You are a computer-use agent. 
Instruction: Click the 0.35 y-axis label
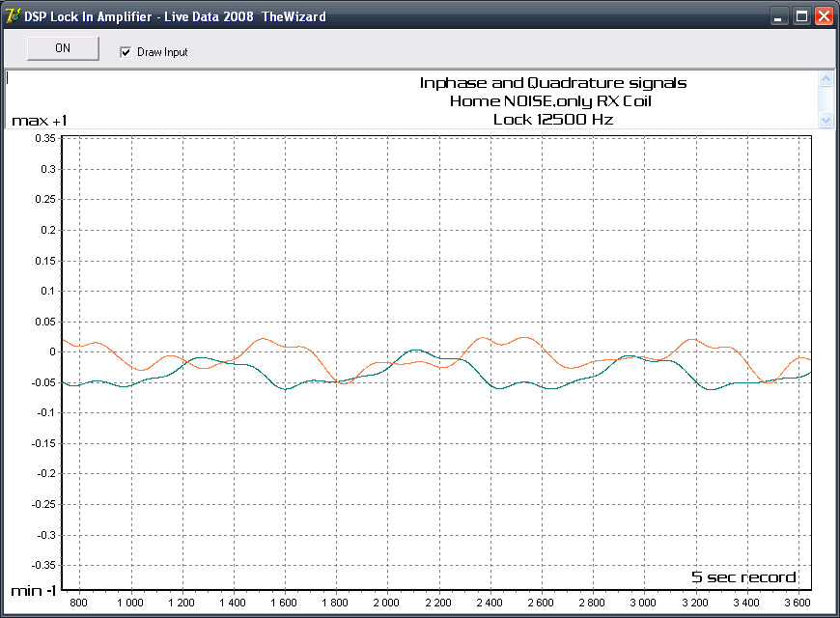click(x=45, y=138)
